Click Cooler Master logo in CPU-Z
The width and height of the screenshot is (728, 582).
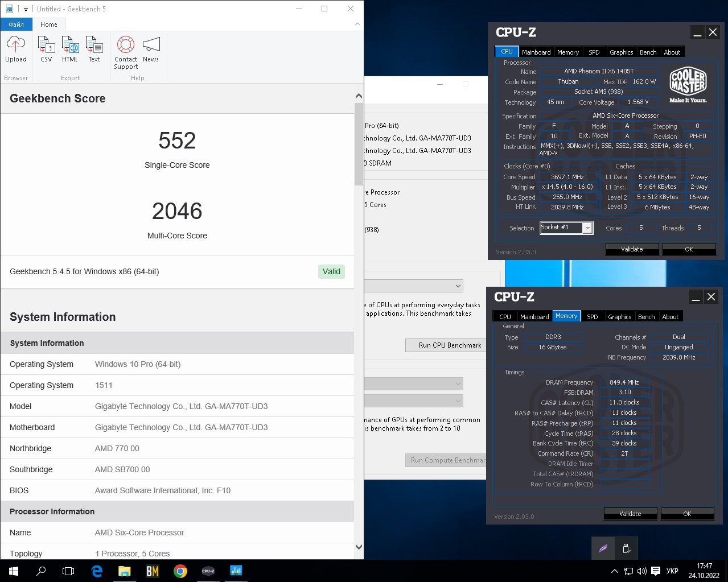(688, 85)
